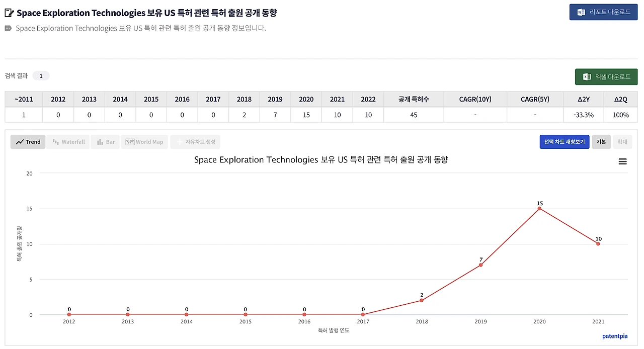Download the report via 리포트 다운로드 button
The height and width of the screenshot is (349, 644).
point(603,12)
